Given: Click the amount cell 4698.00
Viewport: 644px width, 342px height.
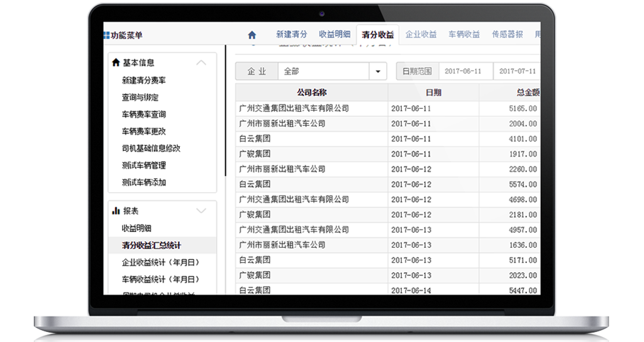Looking at the screenshot, I should click(x=523, y=200).
